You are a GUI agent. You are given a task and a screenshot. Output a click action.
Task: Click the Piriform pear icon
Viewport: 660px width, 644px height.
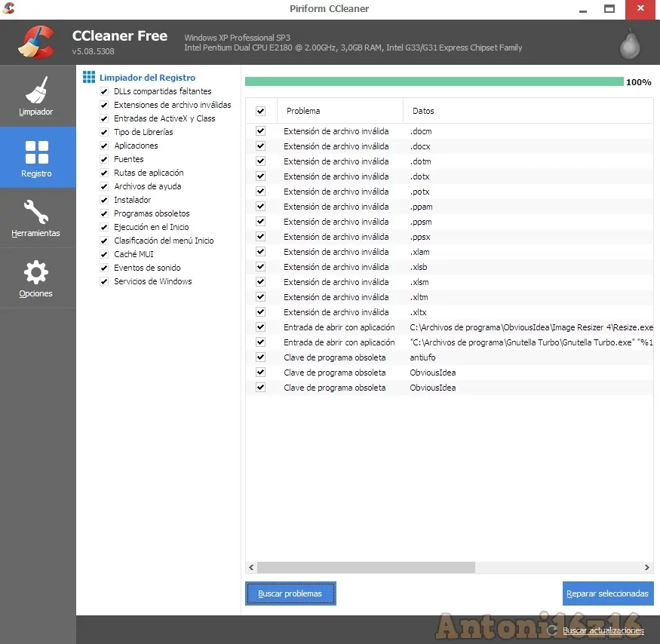(630, 43)
